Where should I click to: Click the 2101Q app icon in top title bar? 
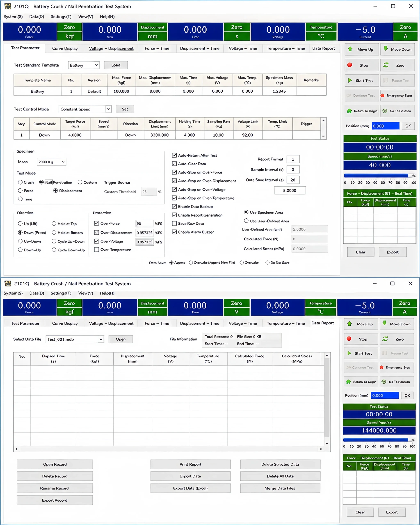8,6
